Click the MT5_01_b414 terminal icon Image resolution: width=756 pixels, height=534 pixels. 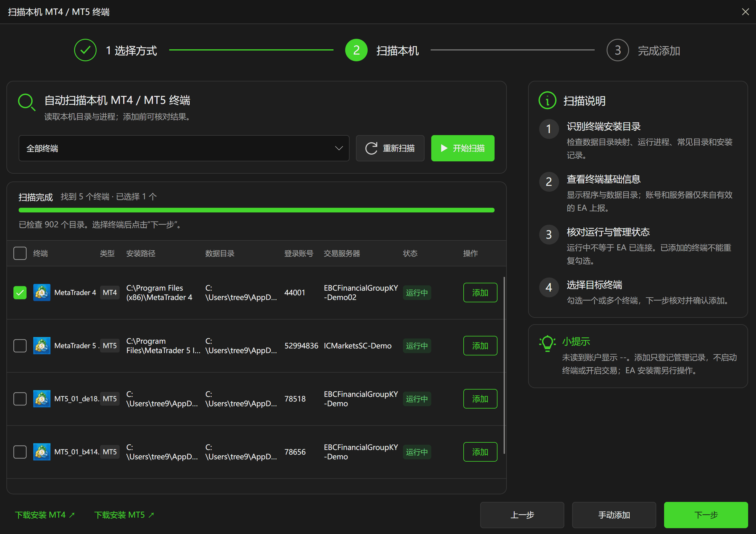click(x=42, y=452)
